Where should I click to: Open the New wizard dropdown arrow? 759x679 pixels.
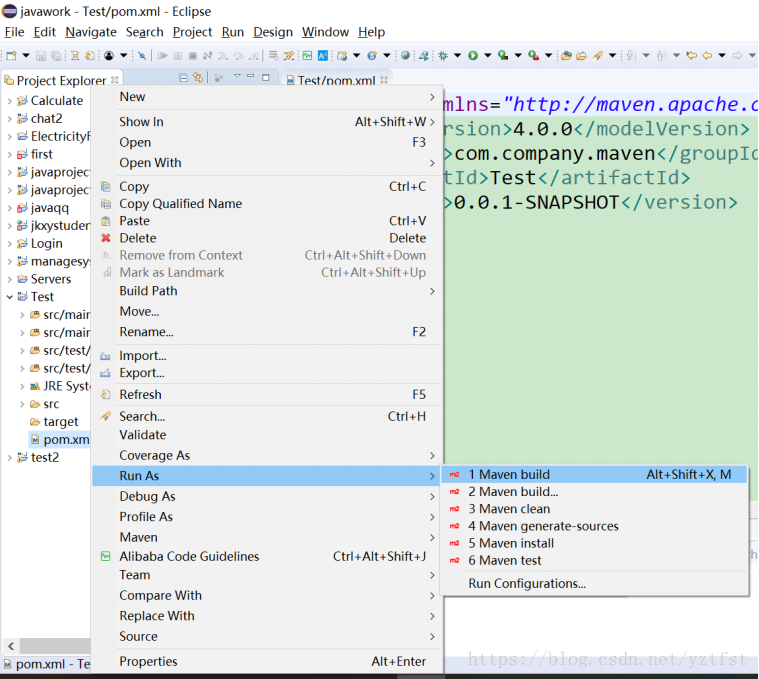pyautogui.click(x=26, y=55)
